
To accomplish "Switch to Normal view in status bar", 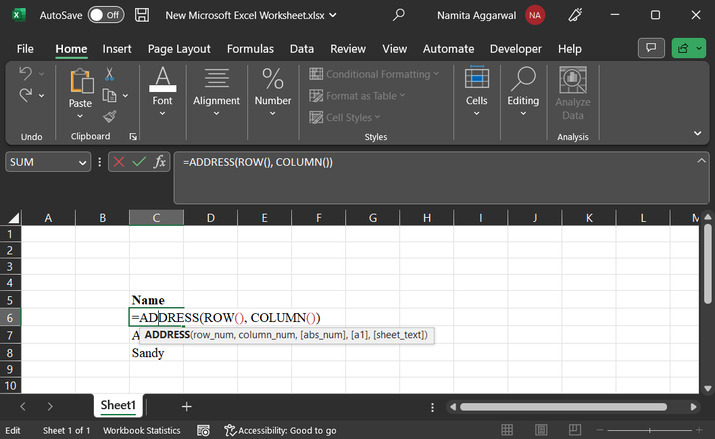I will tap(509, 430).
